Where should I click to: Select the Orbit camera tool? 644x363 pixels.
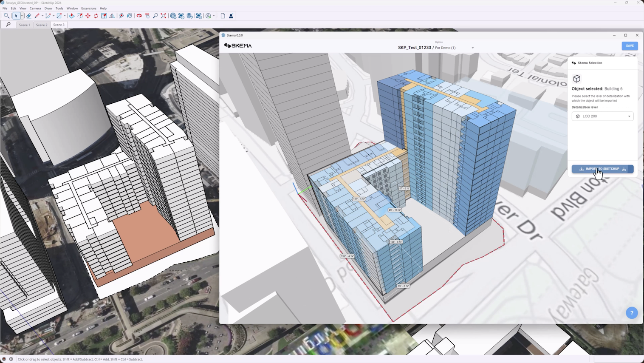pyautogui.click(x=139, y=16)
